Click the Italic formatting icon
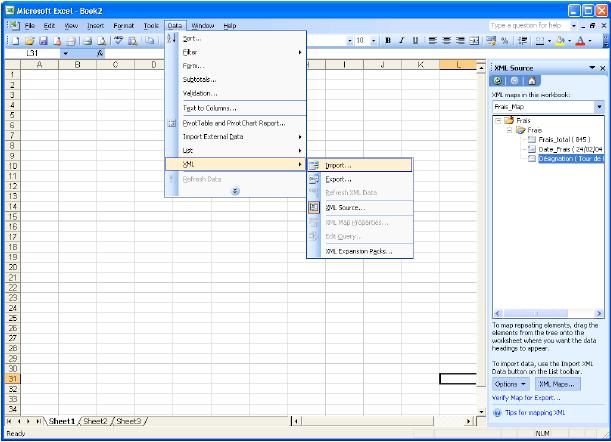The height and width of the screenshot is (442, 611). tap(401, 41)
